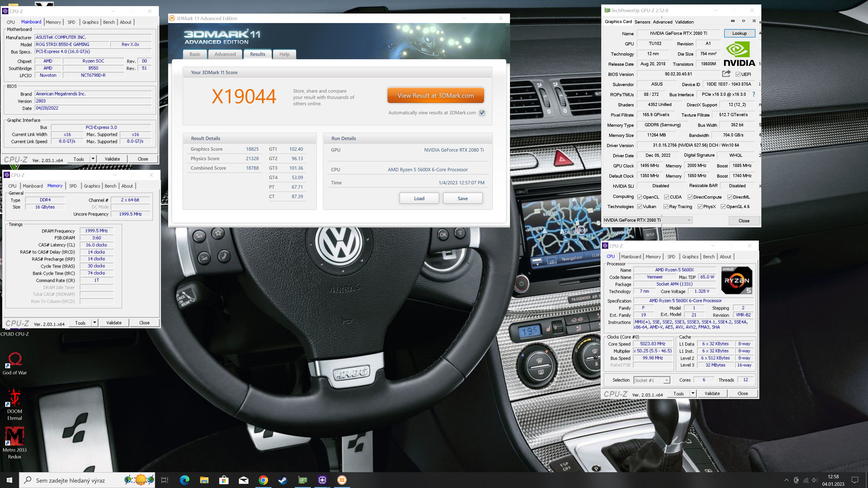Screen dimensions: 868x488
Task: Click the Ryzen 5 logo in CPU-Z
Action: coord(737,280)
